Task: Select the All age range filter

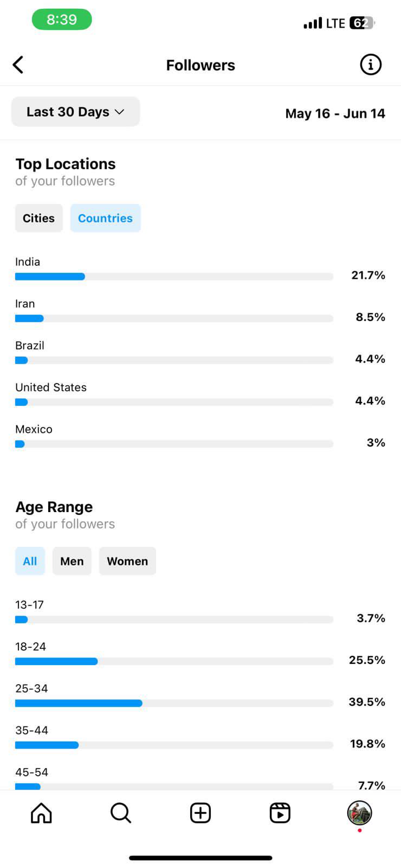Action: (x=30, y=561)
